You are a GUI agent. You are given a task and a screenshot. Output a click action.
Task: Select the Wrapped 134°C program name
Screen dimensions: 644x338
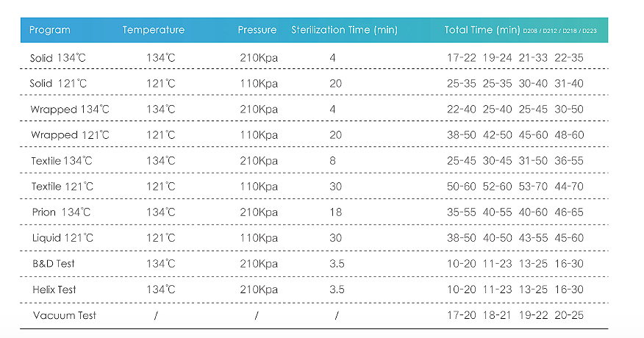pos(70,109)
